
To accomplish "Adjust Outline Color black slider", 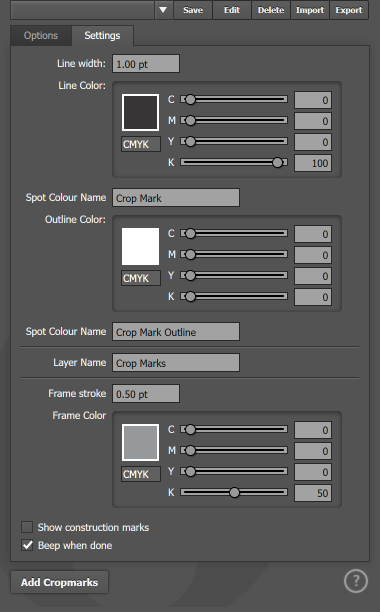I will [x=234, y=297].
